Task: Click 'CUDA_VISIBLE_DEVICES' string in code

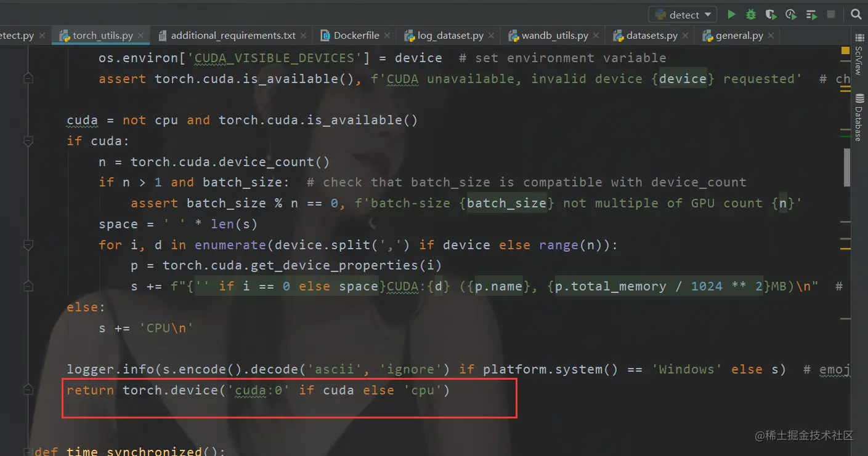Action: coord(275,58)
